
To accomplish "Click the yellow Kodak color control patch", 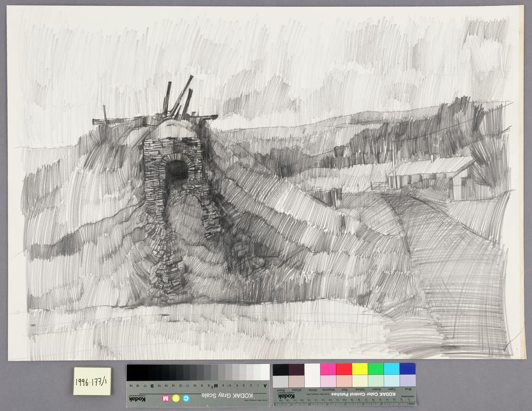I will coord(359,369).
